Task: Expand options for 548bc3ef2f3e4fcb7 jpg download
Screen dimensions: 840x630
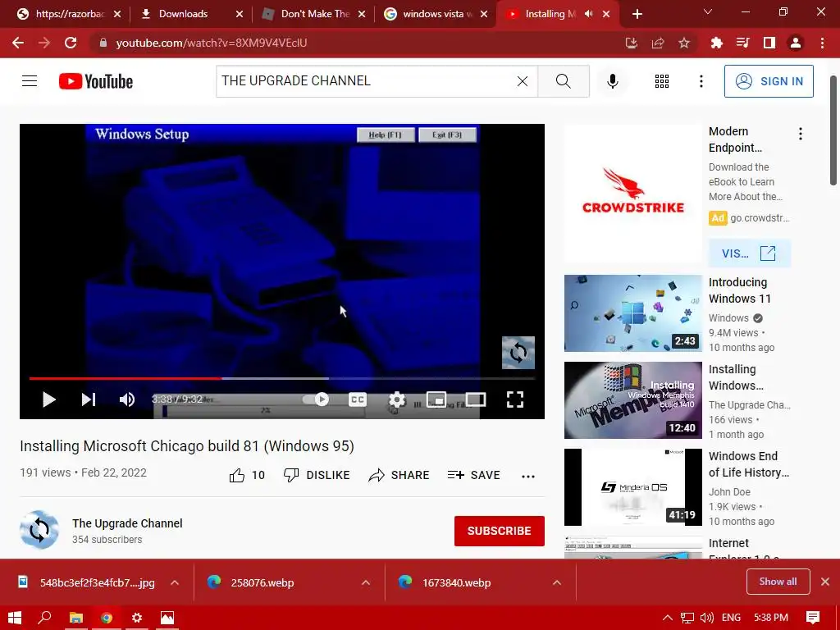Action: [x=175, y=583]
